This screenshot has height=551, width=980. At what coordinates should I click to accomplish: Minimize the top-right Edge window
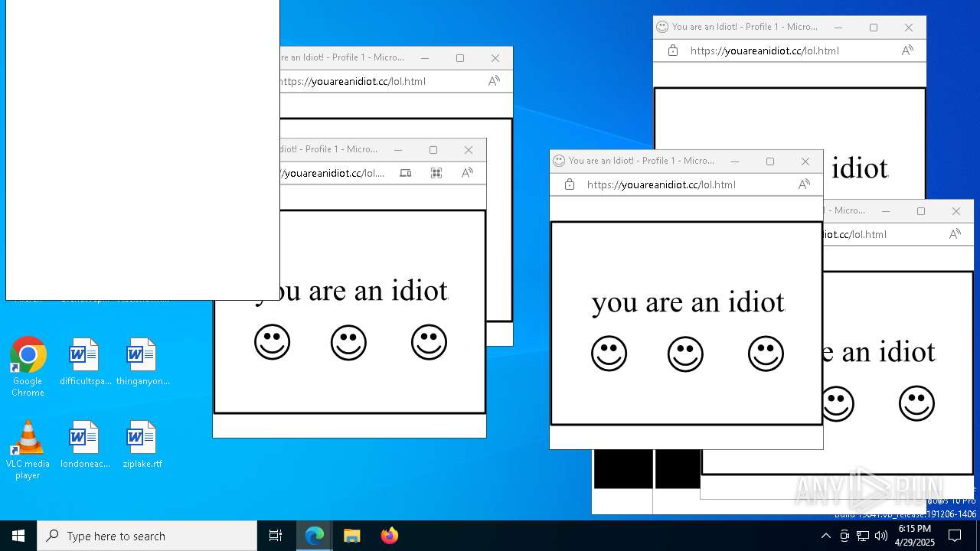(838, 28)
